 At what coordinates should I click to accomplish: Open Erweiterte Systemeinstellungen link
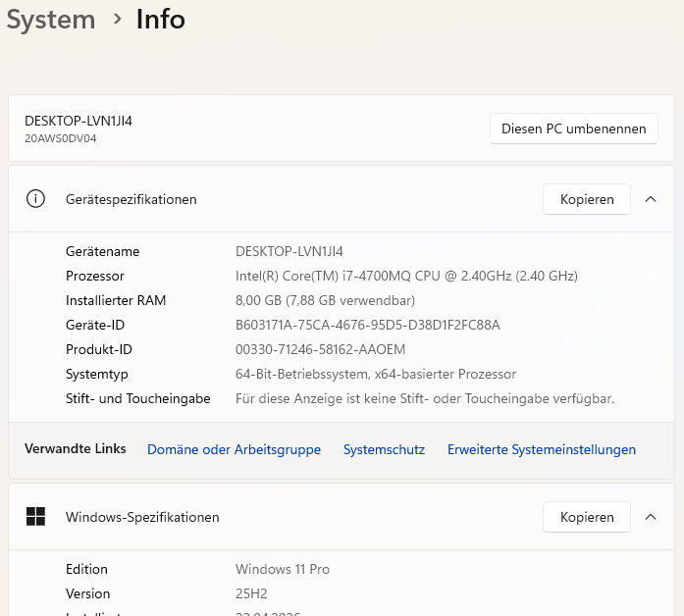(542, 449)
